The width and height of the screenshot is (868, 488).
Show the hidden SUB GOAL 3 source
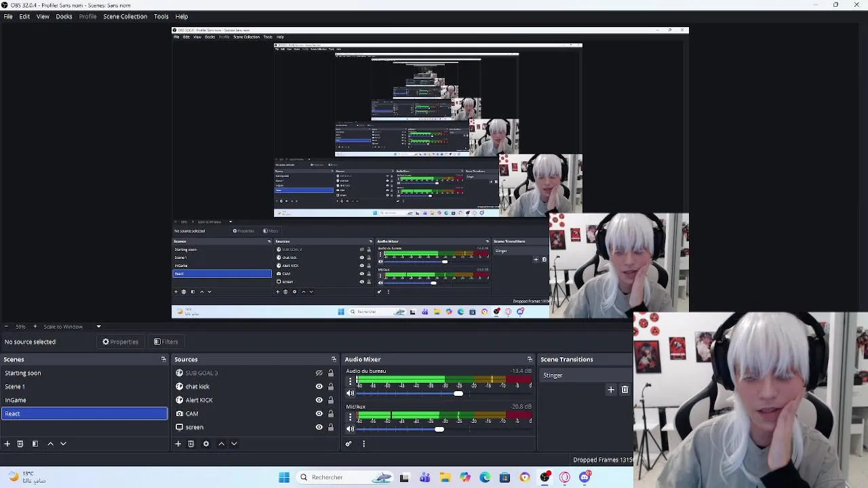point(319,373)
